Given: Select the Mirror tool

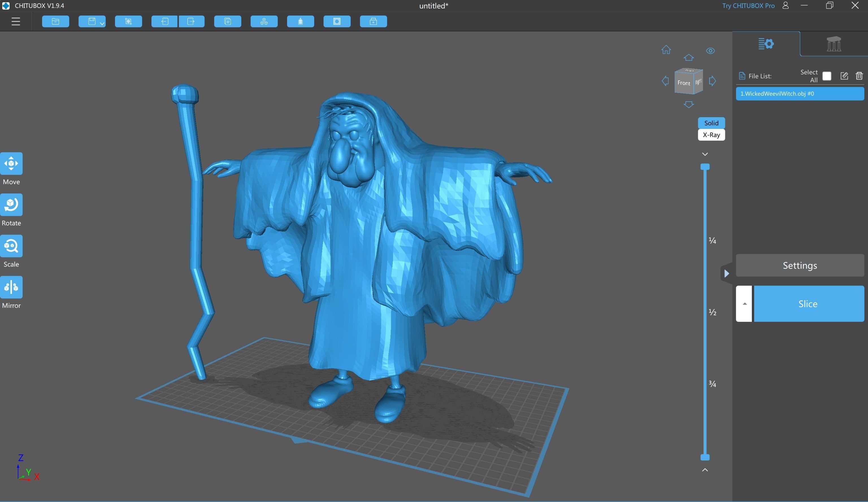Looking at the screenshot, I should click(x=11, y=287).
